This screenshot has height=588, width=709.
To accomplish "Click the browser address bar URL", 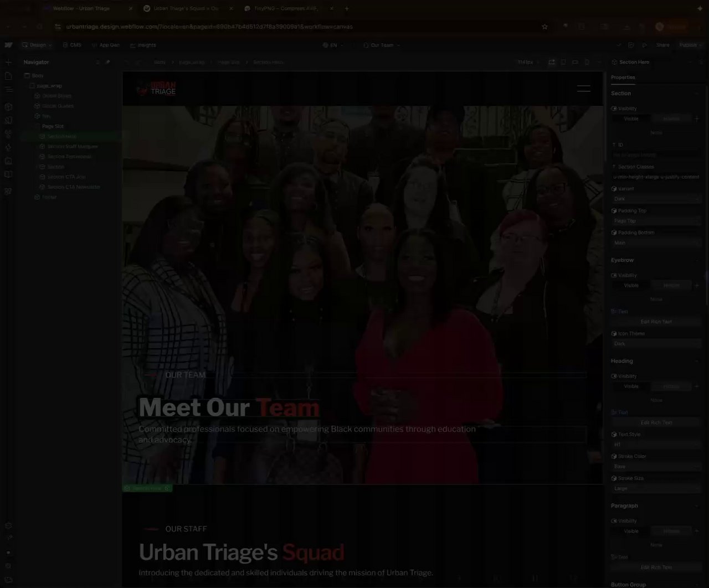I will (209, 27).
